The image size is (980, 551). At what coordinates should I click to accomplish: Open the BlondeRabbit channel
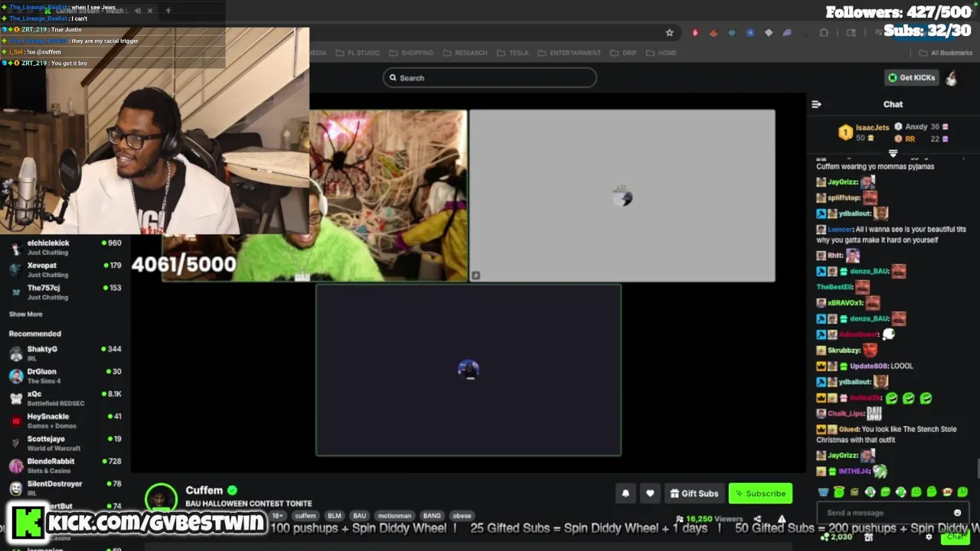click(x=65, y=465)
